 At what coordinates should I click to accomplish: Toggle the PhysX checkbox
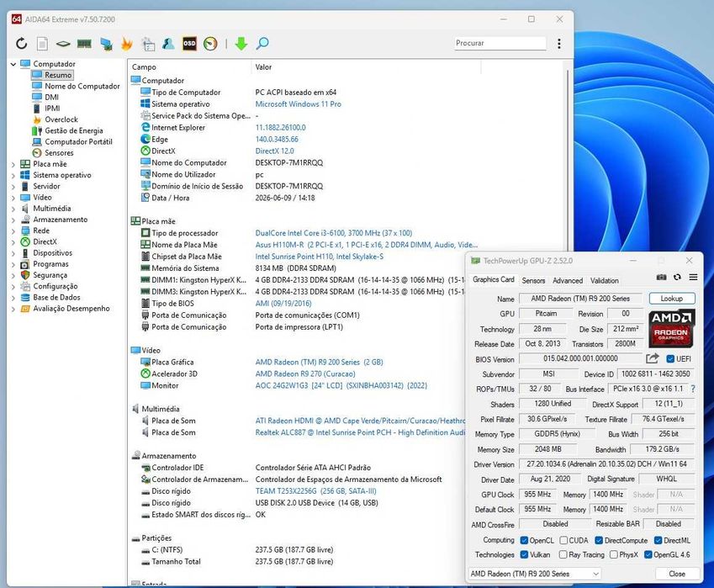tap(613, 554)
